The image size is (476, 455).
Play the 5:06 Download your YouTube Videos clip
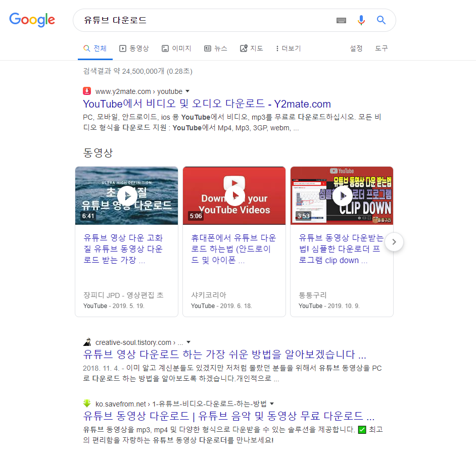(234, 195)
